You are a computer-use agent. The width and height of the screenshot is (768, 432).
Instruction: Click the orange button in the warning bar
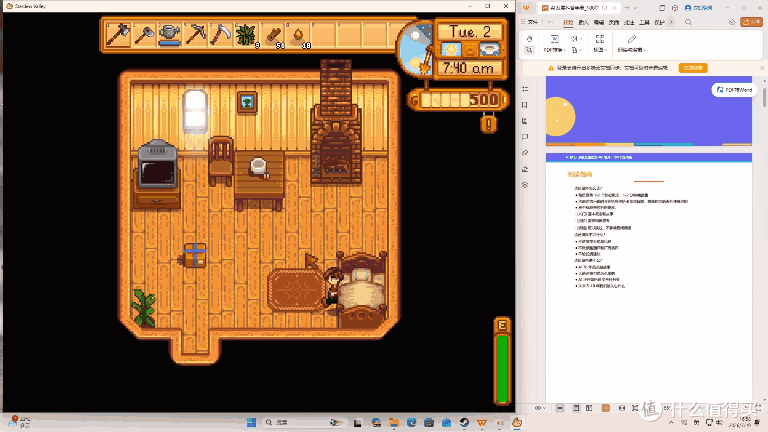point(693,68)
